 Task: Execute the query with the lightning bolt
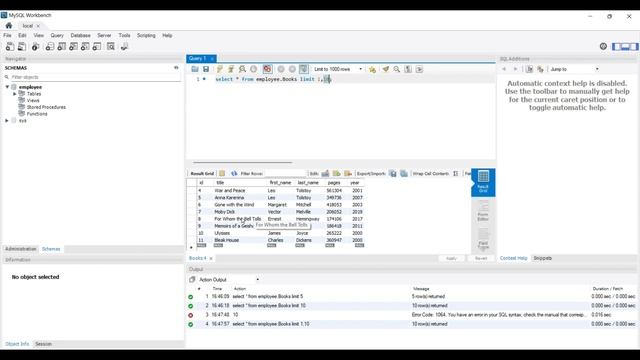tap(220, 69)
